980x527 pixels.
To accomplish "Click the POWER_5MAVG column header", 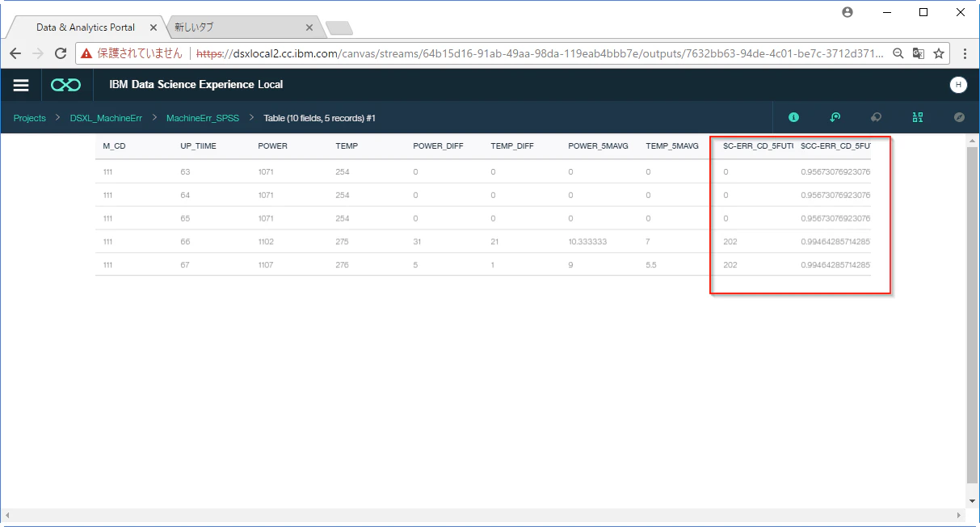I will (598, 146).
